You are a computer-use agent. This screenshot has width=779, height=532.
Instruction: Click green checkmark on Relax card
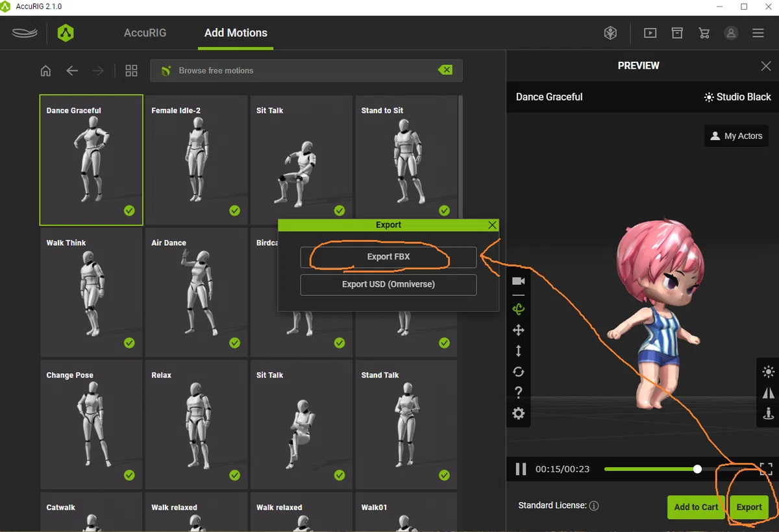(x=234, y=475)
